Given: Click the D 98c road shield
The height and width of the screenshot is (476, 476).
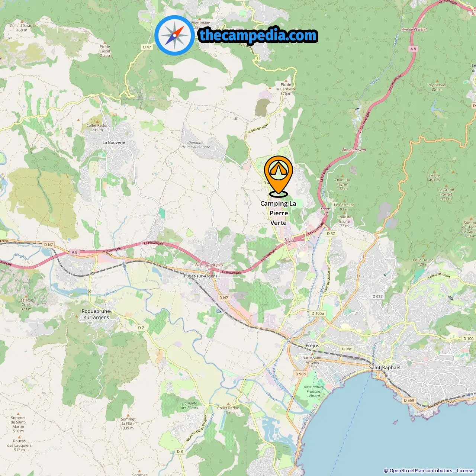Looking at the screenshot, I should coord(347,349).
